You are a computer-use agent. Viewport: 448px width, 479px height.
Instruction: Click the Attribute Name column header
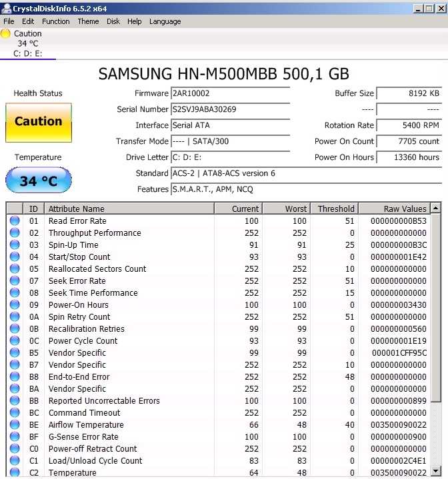[x=129, y=209]
